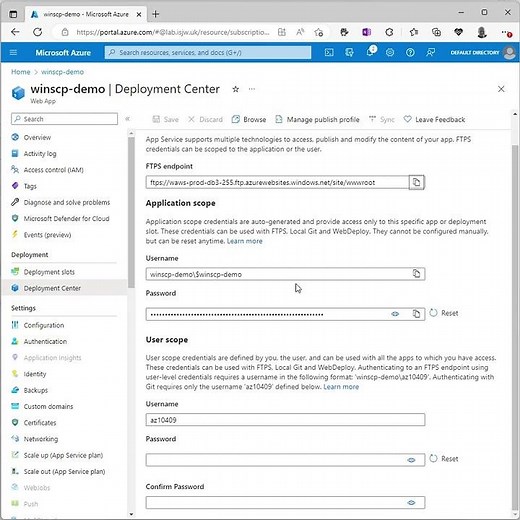Open Scale up (App Service plan)
This screenshot has width=520, height=520.
[x=64, y=455]
